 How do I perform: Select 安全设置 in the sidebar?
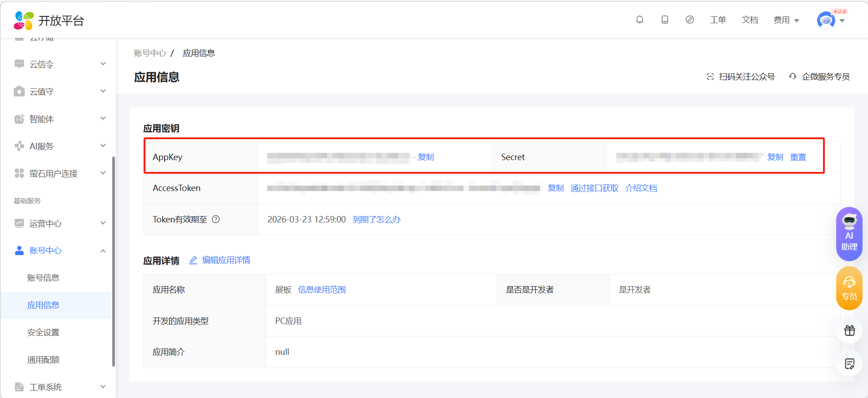[x=43, y=333]
